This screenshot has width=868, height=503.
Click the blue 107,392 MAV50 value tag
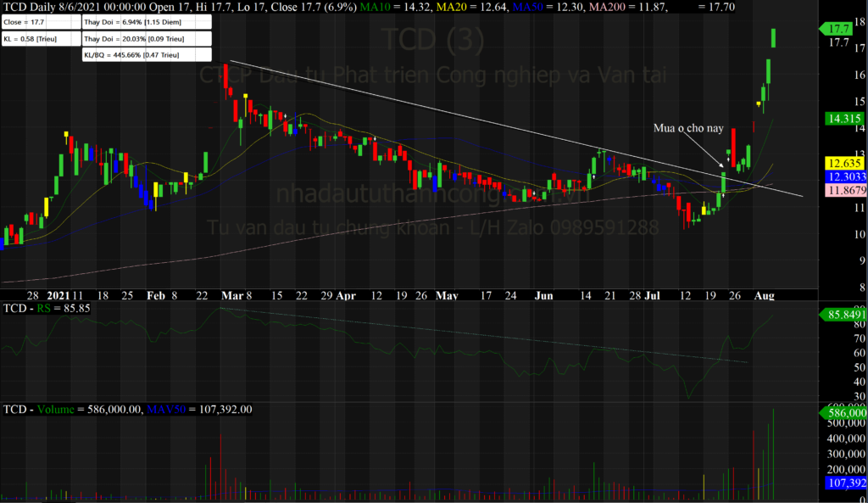(843, 485)
